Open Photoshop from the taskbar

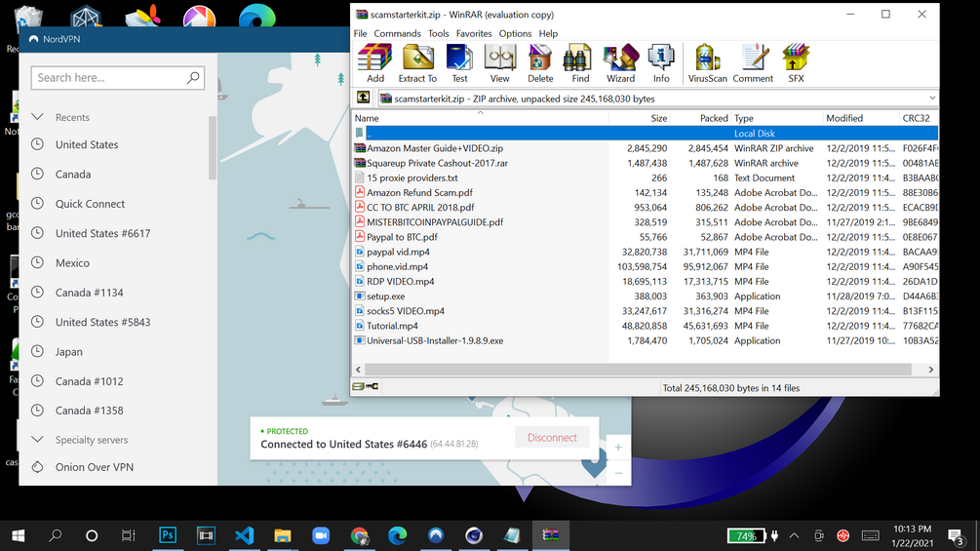[168, 535]
